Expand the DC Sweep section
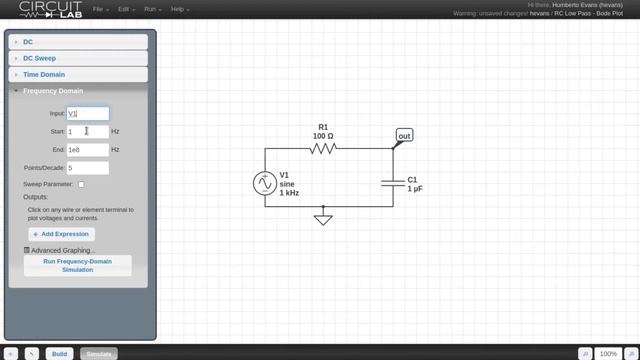This screenshot has width=640, height=360. click(x=78, y=58)
